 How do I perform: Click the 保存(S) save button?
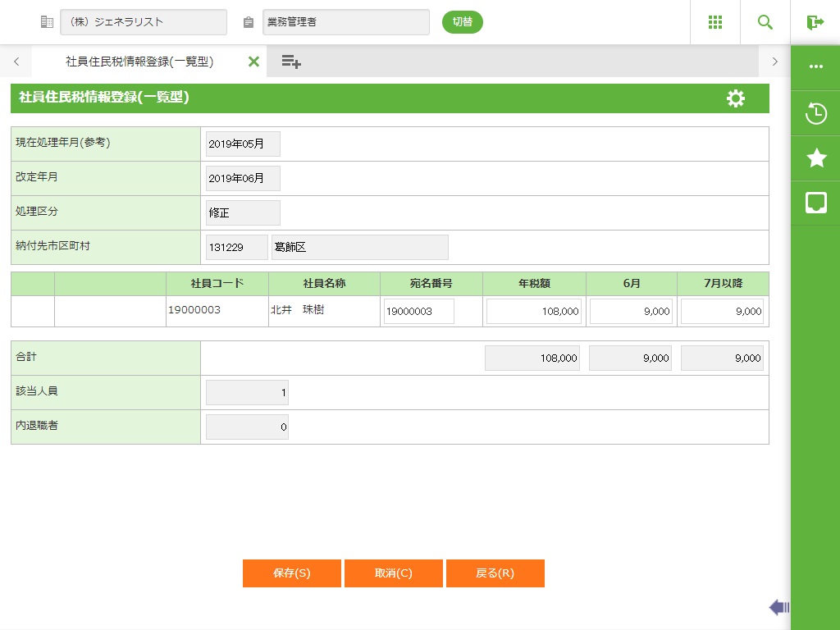click(291, 573)
